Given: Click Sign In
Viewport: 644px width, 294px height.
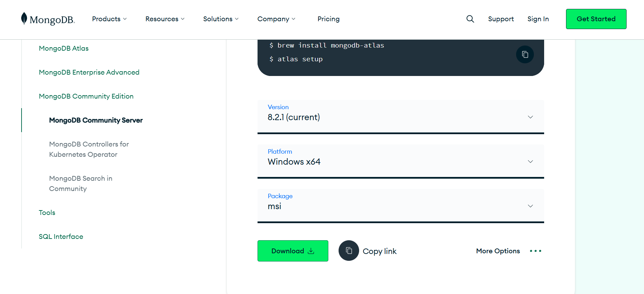Looking at the screenshot, I should coord(538,19).
